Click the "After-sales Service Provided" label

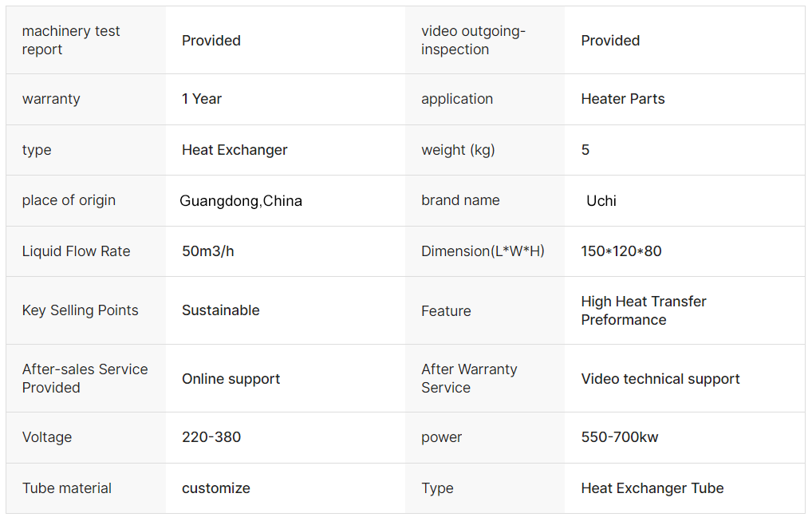[x=85, y=378]
